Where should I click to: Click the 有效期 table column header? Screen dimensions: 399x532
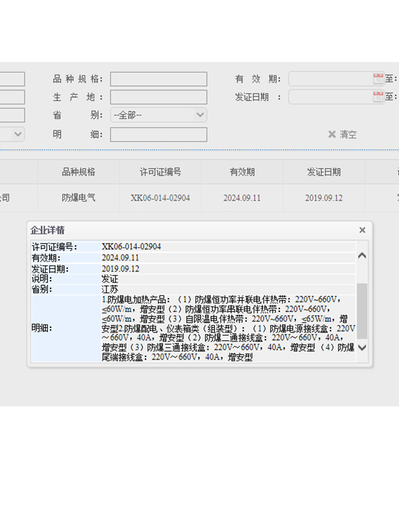coord(242,172)
